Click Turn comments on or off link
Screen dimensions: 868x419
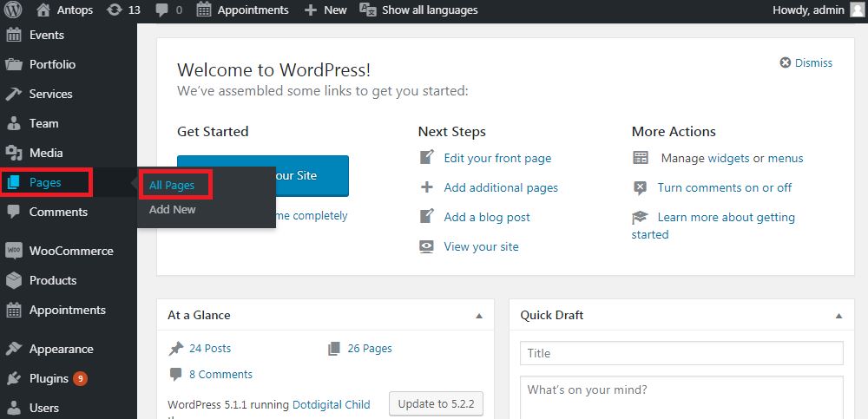pyautogui.click(x=725, y=187)
